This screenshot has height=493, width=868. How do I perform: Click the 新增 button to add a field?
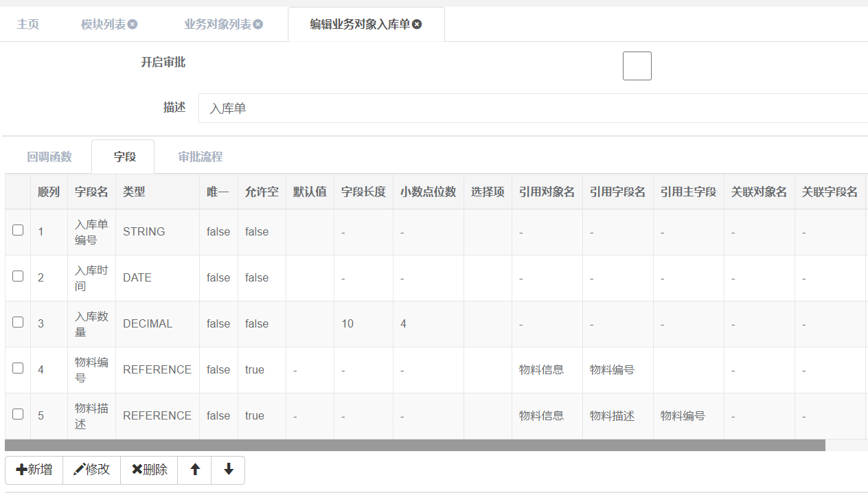tap(33, 470)
